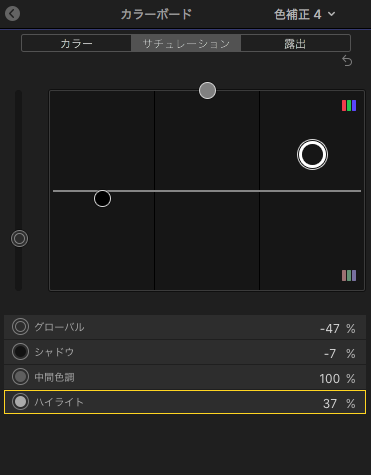This screenshot has width=371, height=475.
Task: Click the full-saturation RGB bars icon
Action: tap(349, 106)
